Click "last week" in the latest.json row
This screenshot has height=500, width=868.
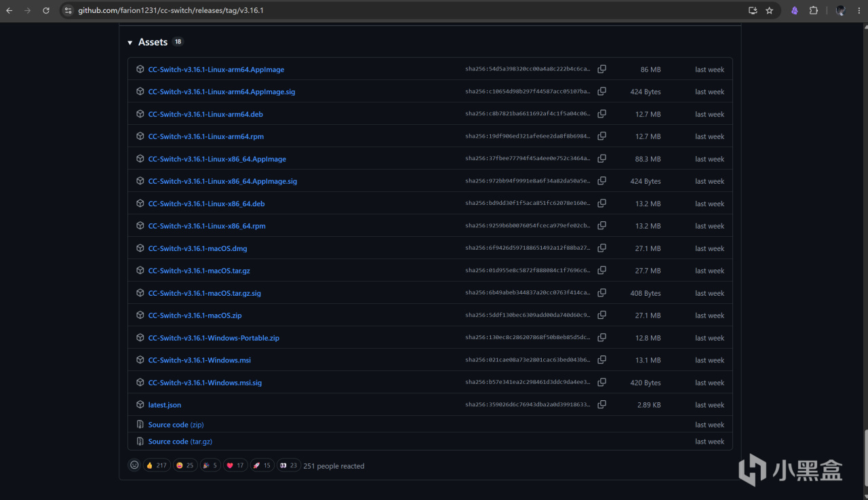pyautogui.click(x=709, y=406)
